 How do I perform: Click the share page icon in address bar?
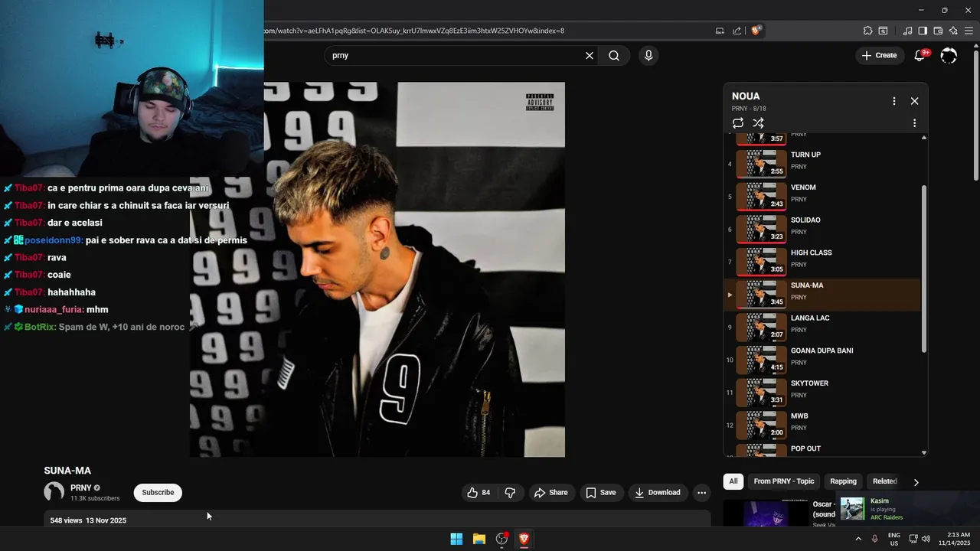pyautogui.click(x=737, y=31)
